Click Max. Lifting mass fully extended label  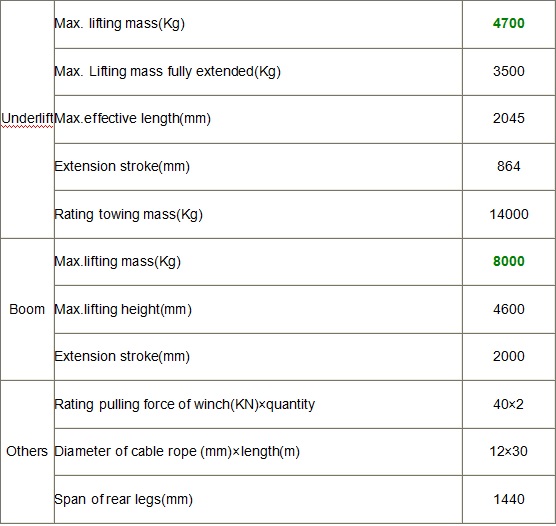click(167, 72)
